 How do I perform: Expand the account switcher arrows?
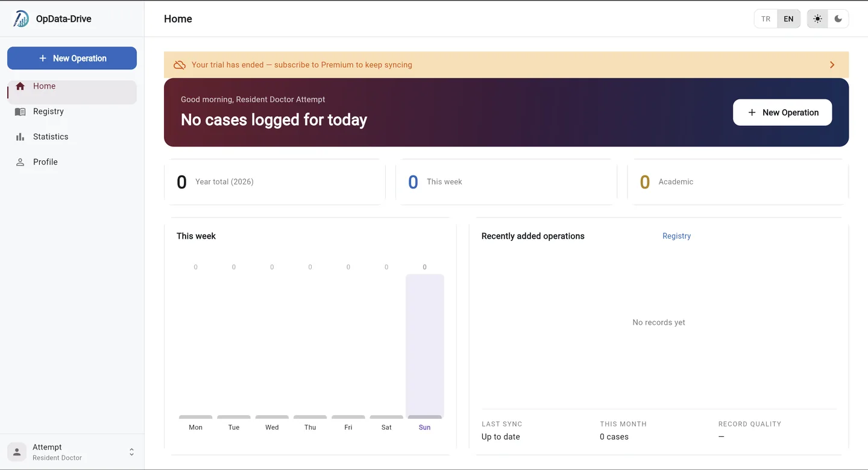pyautogui.click(x=131, y=452)
